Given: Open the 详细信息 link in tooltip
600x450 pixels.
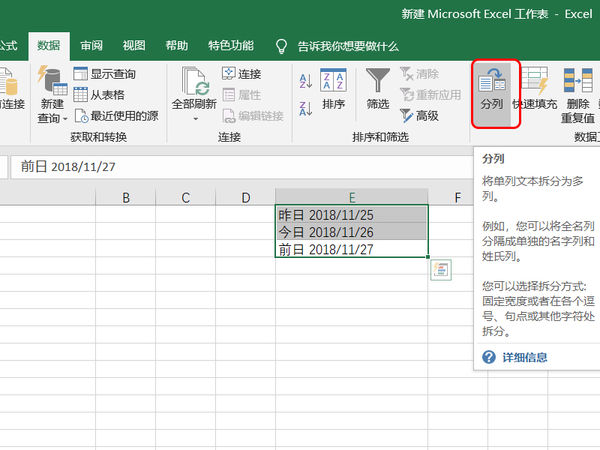Looking at the screenshot, I should [523, 357].
